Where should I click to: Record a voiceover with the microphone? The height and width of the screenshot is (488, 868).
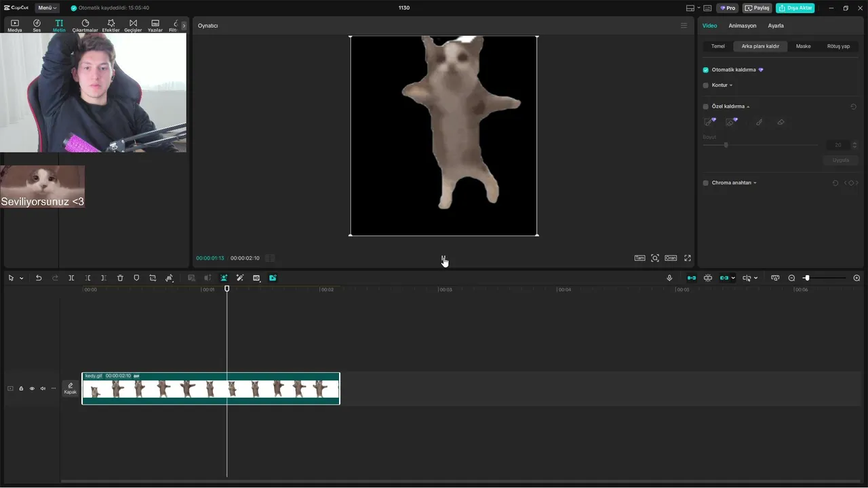pyautogui.click(x=669, y=278)
